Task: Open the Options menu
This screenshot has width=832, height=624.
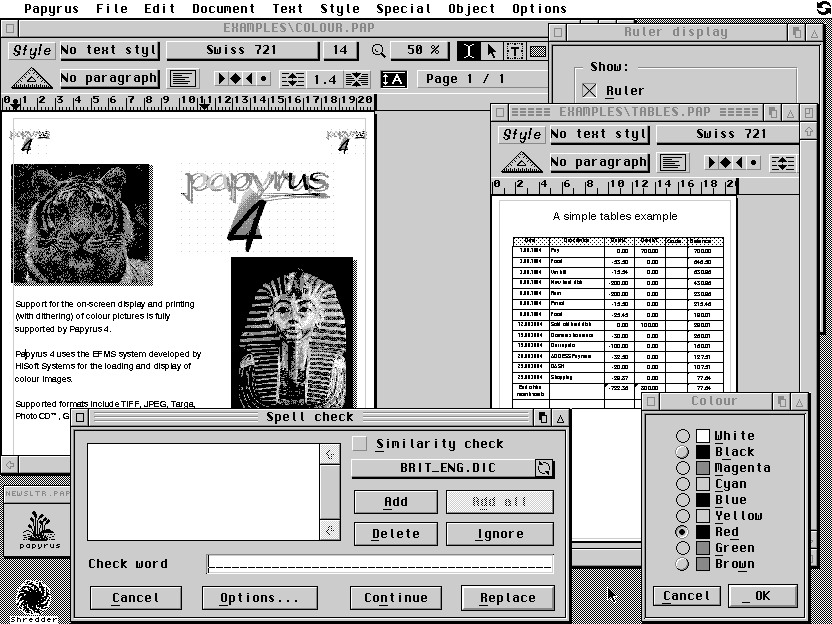Action: point(540,8)
